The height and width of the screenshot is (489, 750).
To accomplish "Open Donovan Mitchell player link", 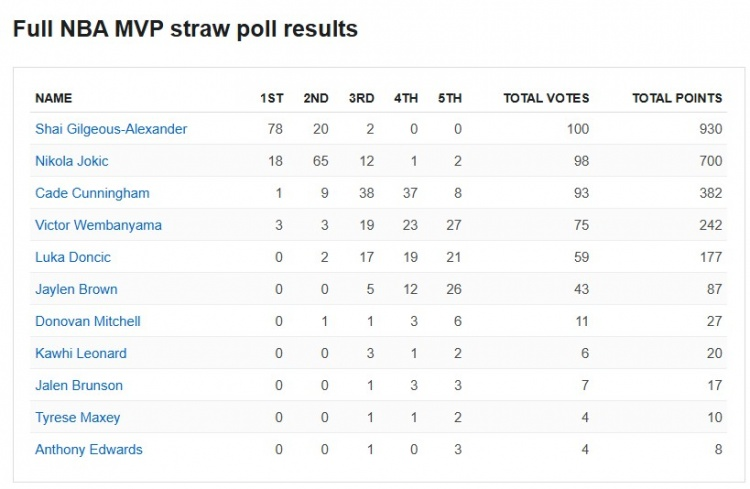I will pyautogui.click(x=88, y=321).
